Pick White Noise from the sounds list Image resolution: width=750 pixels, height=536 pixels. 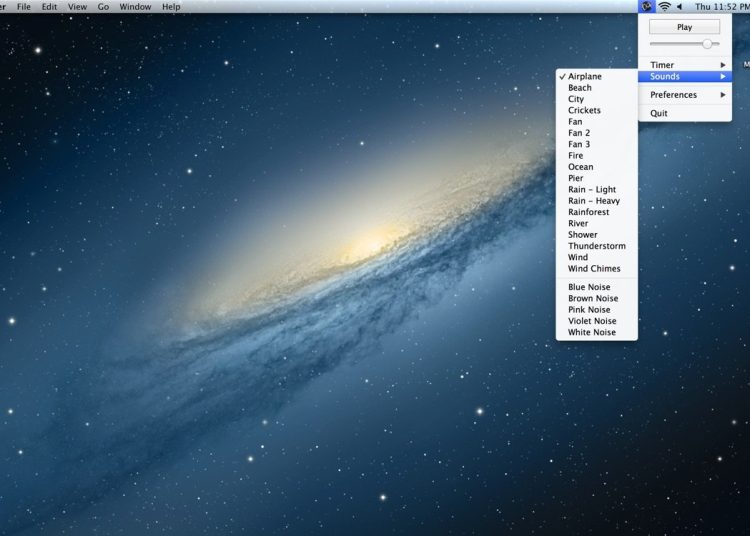tap(596, 332)
